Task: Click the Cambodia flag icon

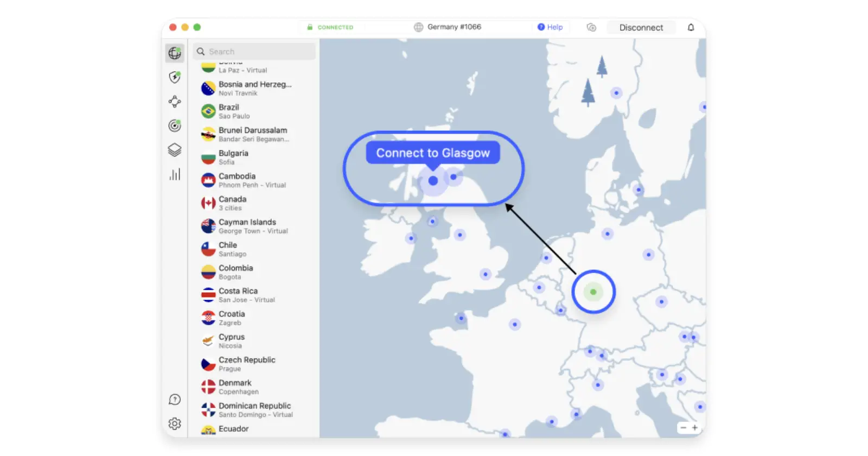Action: [x=208, y=180]
